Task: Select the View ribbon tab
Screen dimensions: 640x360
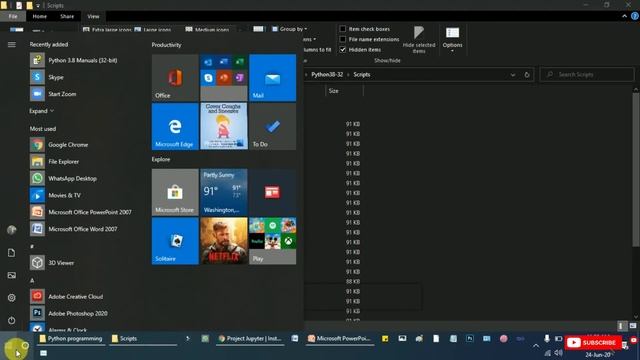Action: [x=93, y=16]
